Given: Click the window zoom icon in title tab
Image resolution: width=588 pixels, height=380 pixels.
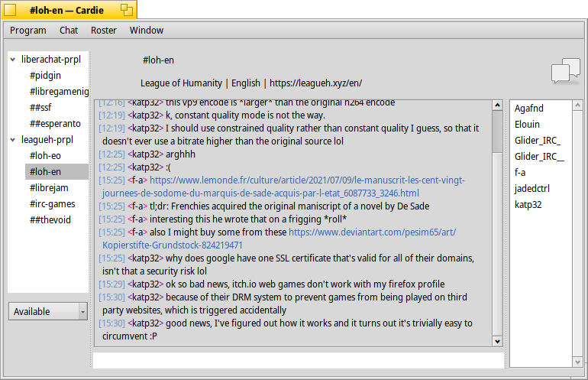Looking at the screenshot, I should tap(127, 10).
